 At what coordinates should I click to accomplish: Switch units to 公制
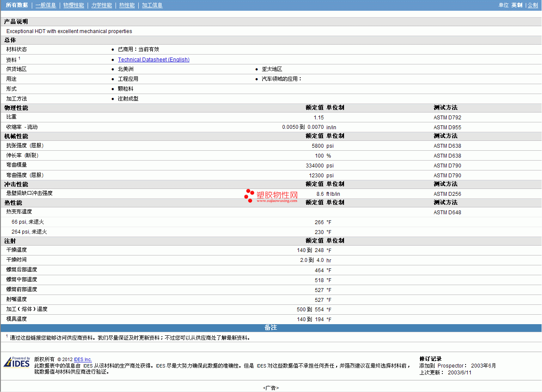point(533,5)
